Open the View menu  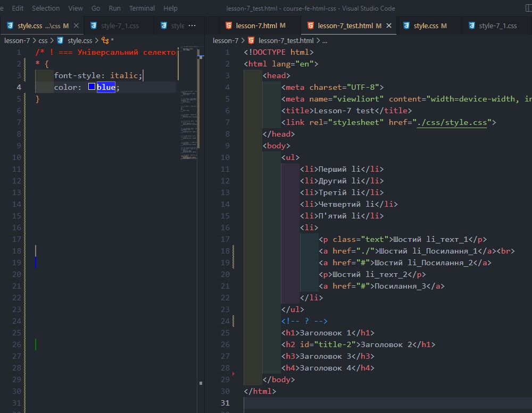click(x=76, y=8)
